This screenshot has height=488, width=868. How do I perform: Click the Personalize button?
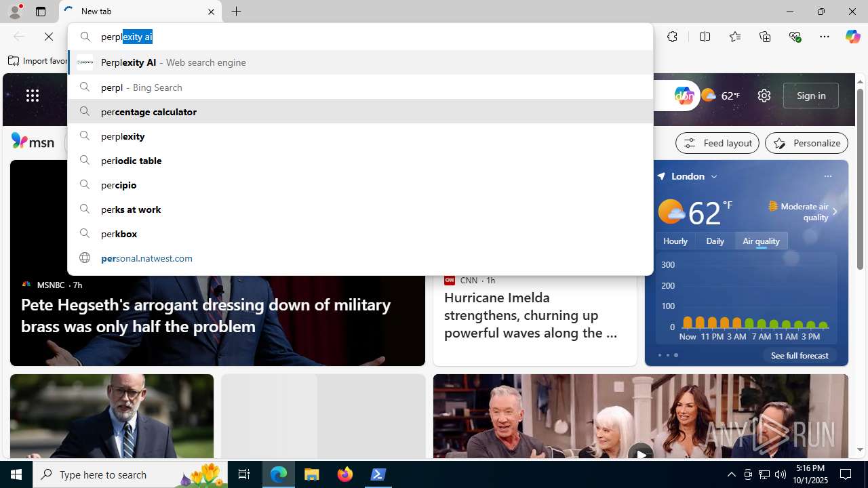(806, 143)
